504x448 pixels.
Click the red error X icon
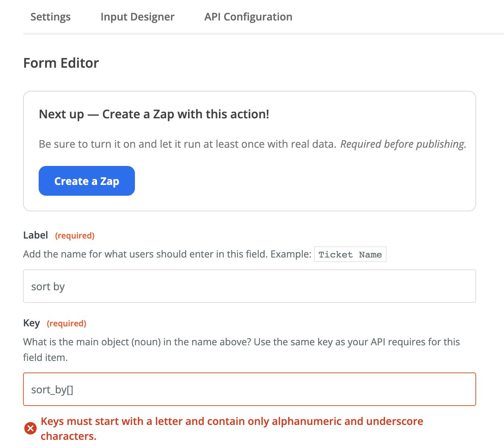[x=30, y=428]
